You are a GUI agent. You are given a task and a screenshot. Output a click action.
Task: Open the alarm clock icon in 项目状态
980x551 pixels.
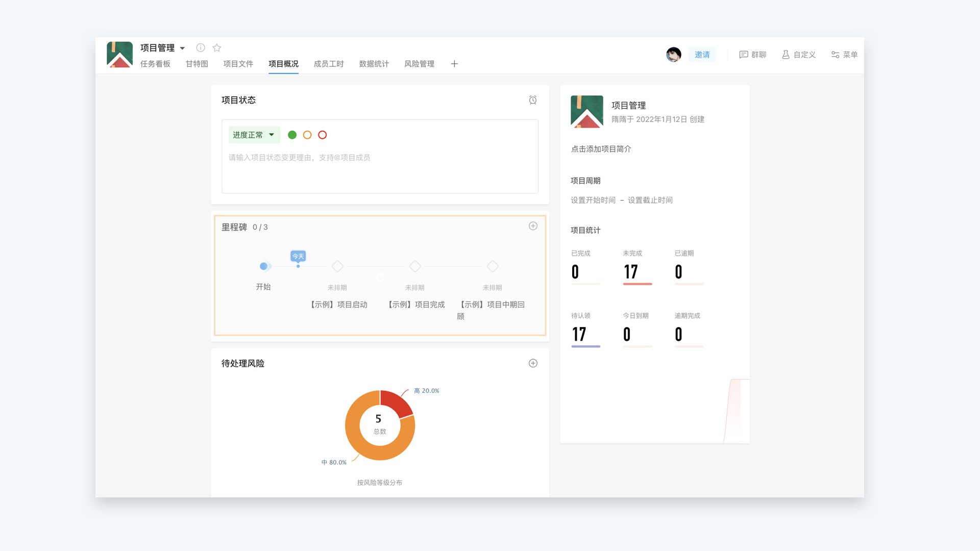coord(533,100)
